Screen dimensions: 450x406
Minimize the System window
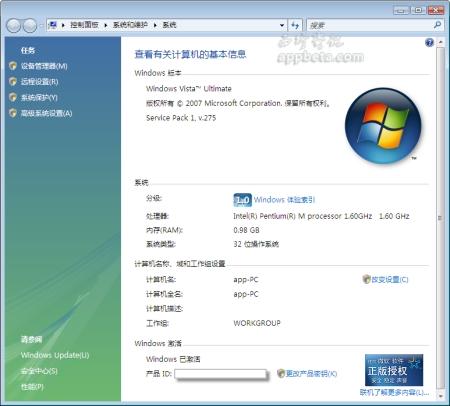pos(401,10)
